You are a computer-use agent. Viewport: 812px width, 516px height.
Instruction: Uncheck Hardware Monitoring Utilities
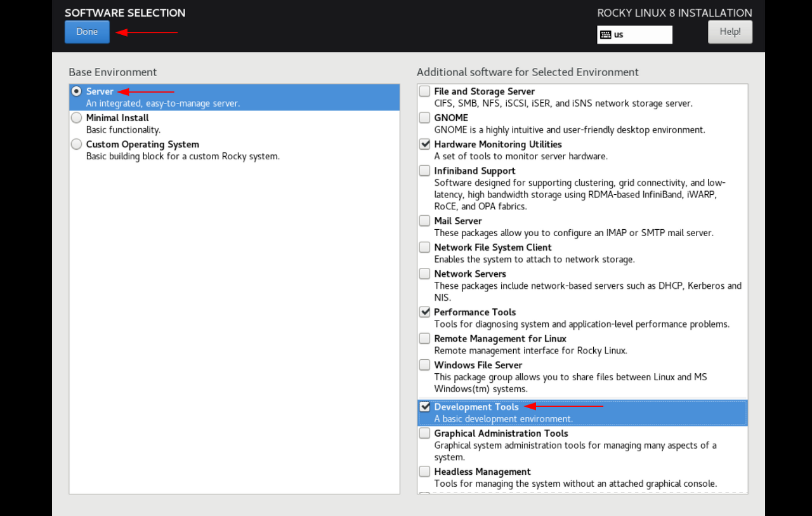[424, 145]
